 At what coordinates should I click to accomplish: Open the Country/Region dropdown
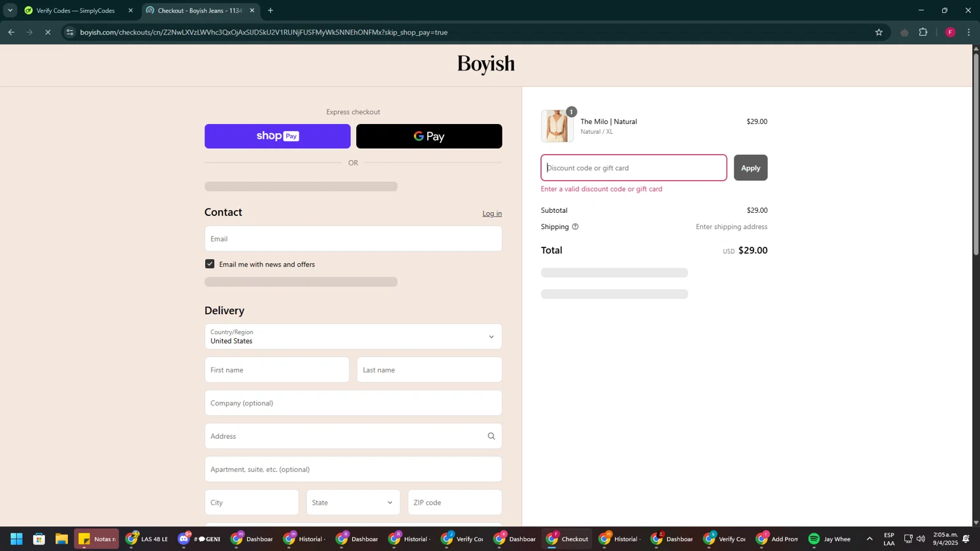tap(353, 337)
